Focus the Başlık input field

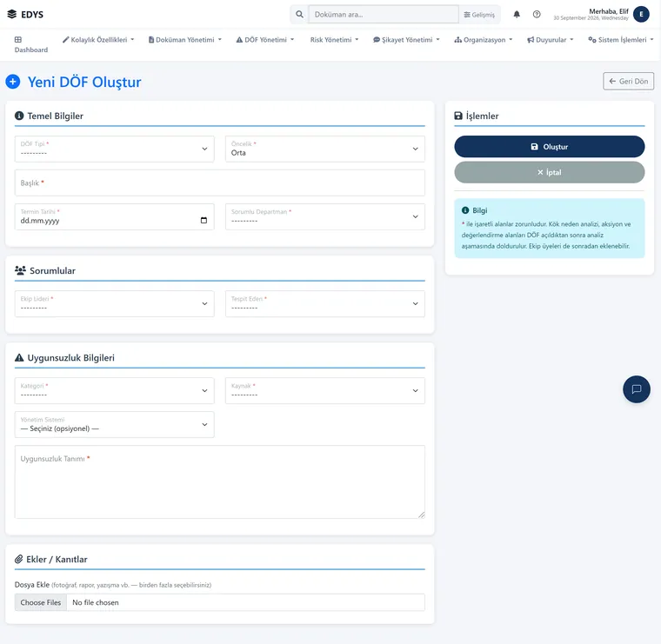(220, 183)
